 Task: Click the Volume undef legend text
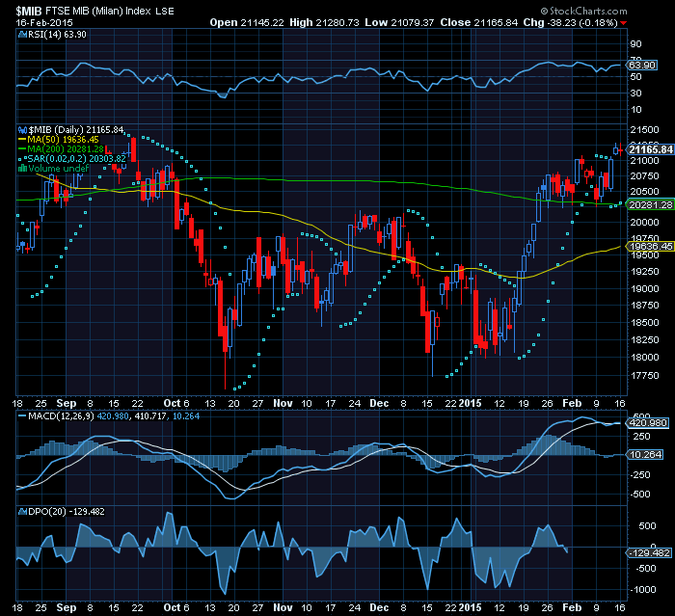coord(59,169)
